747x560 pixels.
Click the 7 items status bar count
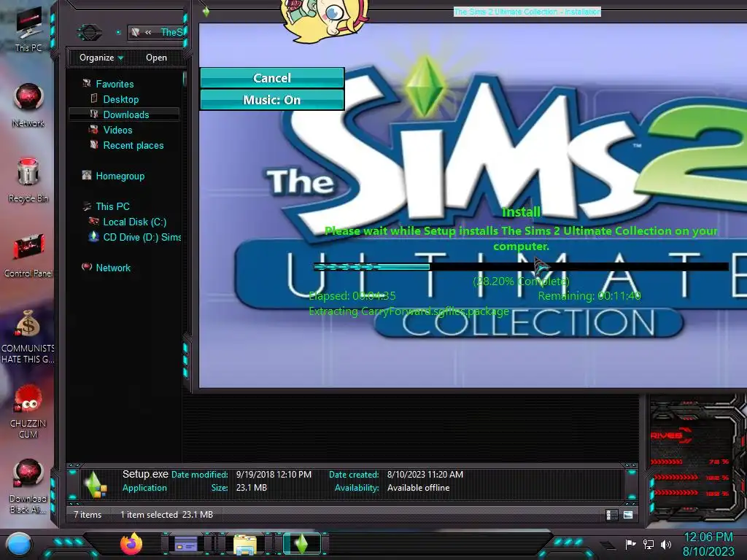tap(88, 514)
